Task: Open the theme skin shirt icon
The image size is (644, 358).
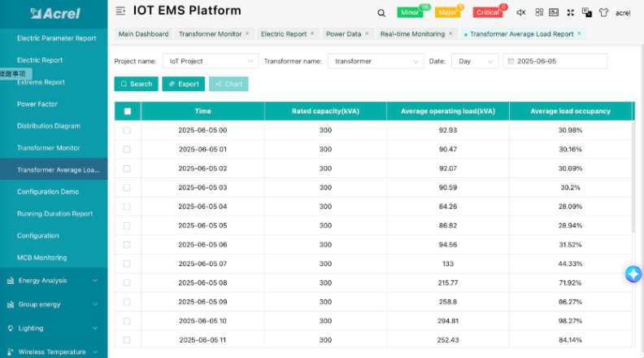Action: [603, 12]
